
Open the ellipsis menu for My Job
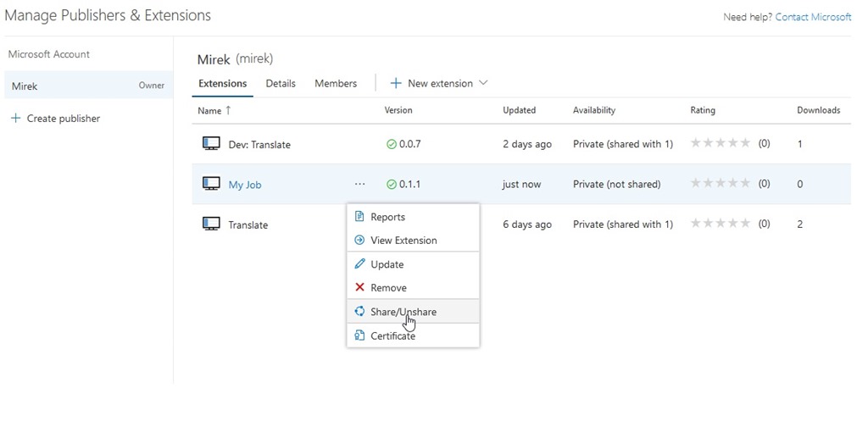(x=360, y=185)
